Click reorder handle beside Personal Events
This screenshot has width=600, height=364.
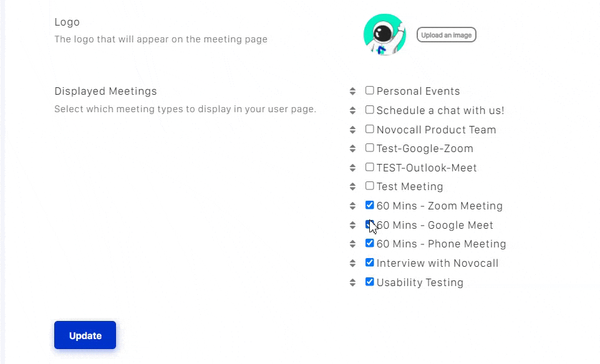(x=352, y=91)
